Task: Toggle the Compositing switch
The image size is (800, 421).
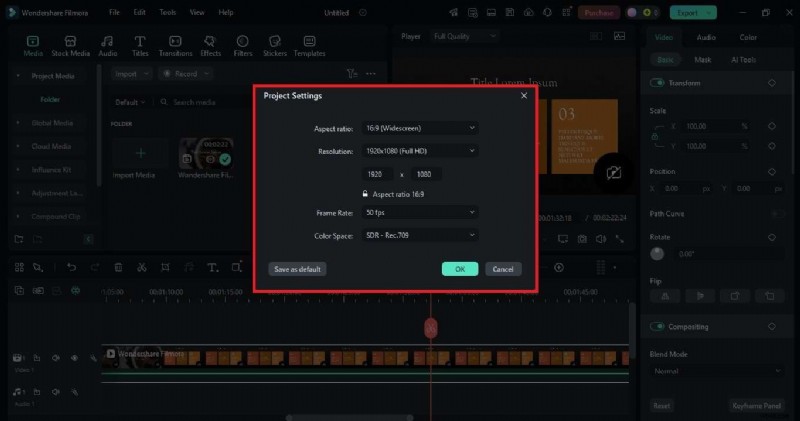Action: click(x=658, y=326)
